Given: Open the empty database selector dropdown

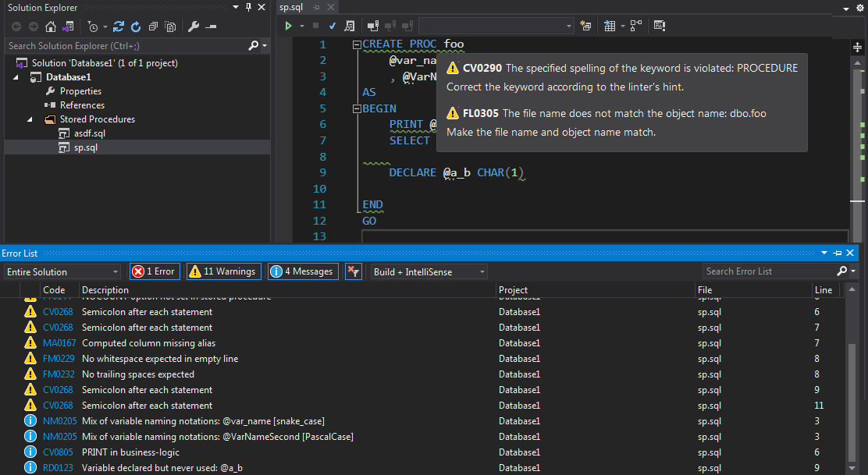Looking at the screenshot, I should [496, 26].
